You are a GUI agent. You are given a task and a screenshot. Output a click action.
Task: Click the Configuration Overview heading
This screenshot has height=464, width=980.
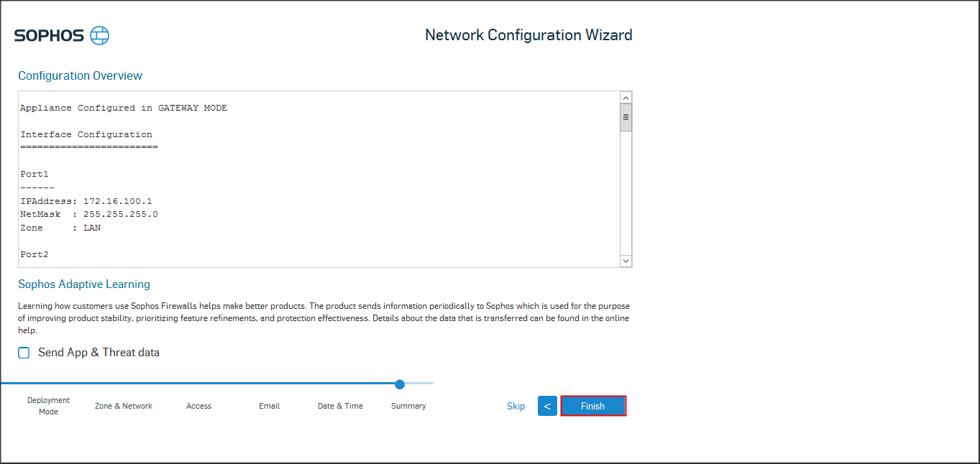tap(81, 76)
